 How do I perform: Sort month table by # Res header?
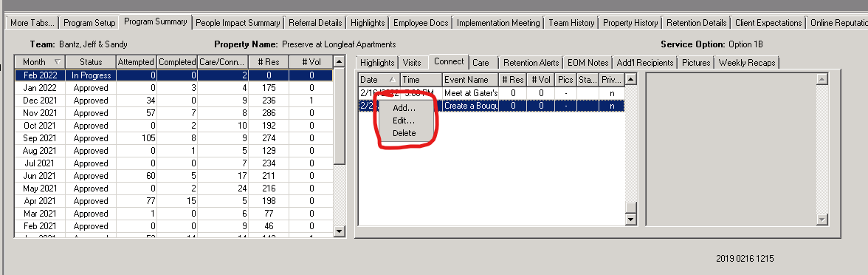[x=269, y=61]
